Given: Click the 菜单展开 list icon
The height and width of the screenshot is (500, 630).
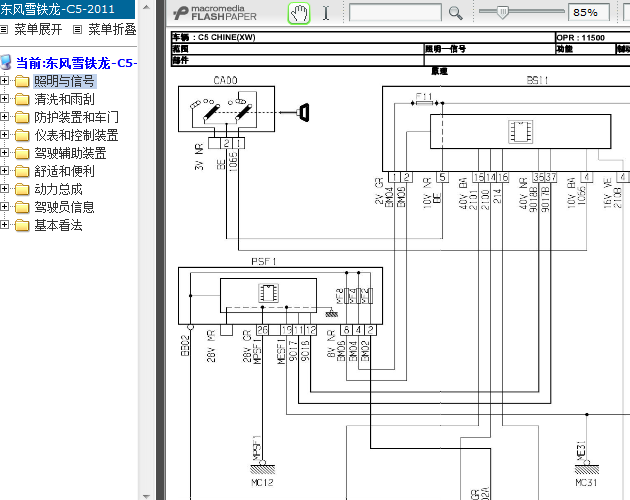Looking at the screenshot, I should (4, 29).
